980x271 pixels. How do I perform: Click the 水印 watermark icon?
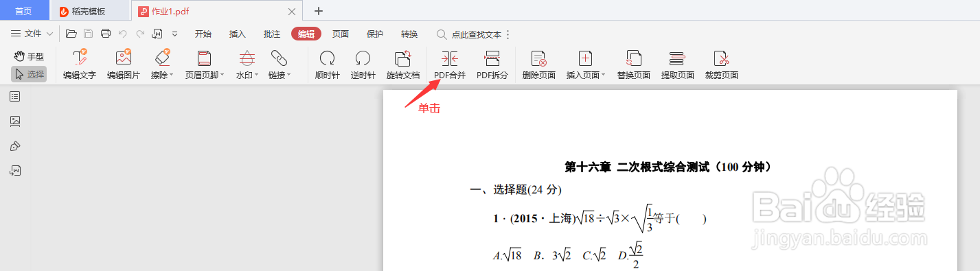click(247, 58)
